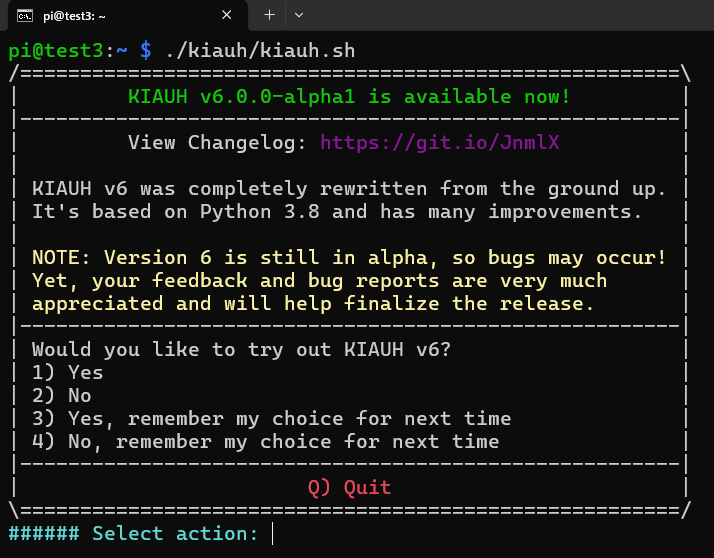Open a new tab with plus button
The image size is (714, 558).
tap(269, 15)
